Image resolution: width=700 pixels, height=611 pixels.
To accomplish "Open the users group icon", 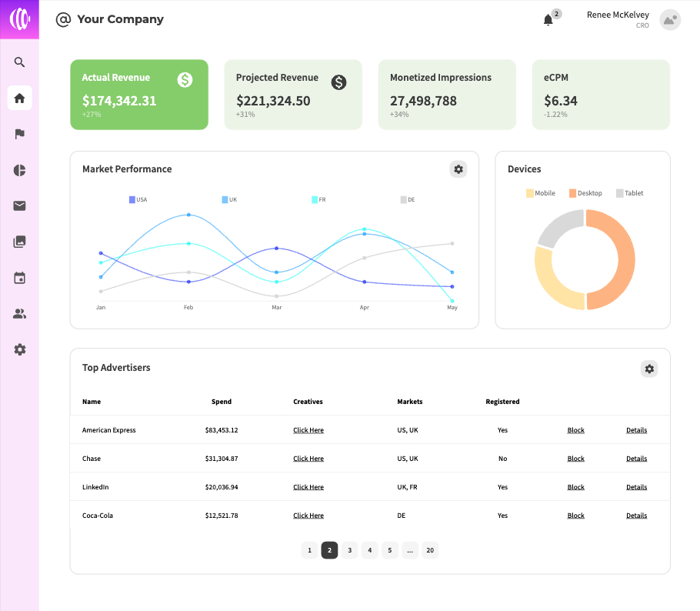I will (x=20, y=313).
